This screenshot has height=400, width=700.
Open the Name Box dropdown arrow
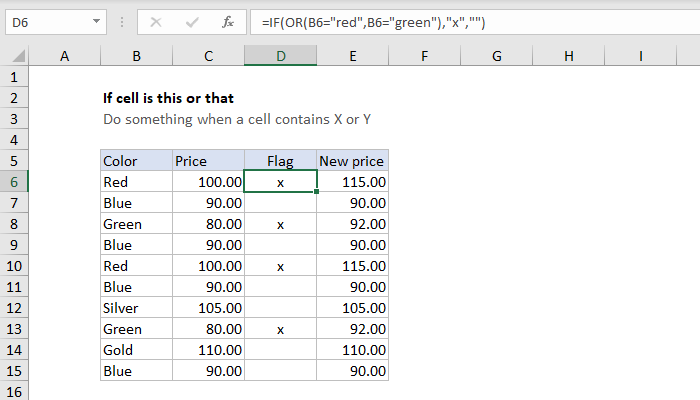click(96, 21)
